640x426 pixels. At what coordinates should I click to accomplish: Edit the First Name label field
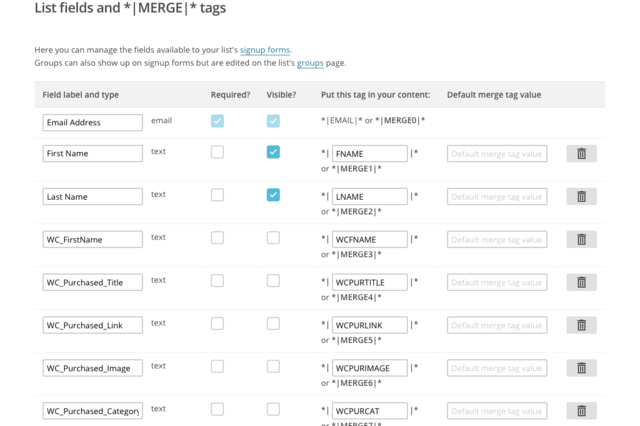tap(93, 153)
